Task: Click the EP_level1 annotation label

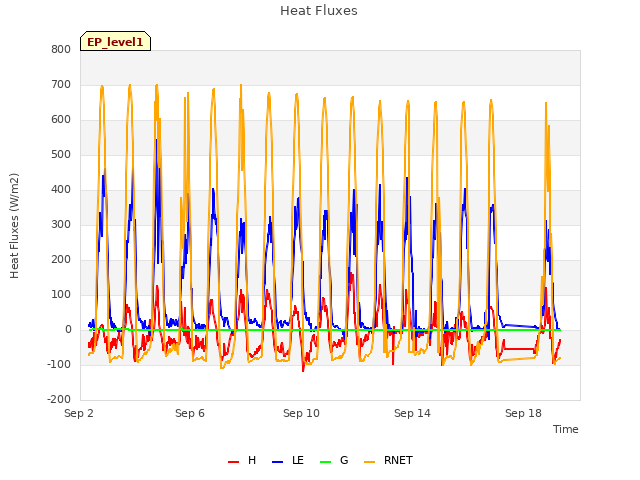Action: (x=116, y=41)
